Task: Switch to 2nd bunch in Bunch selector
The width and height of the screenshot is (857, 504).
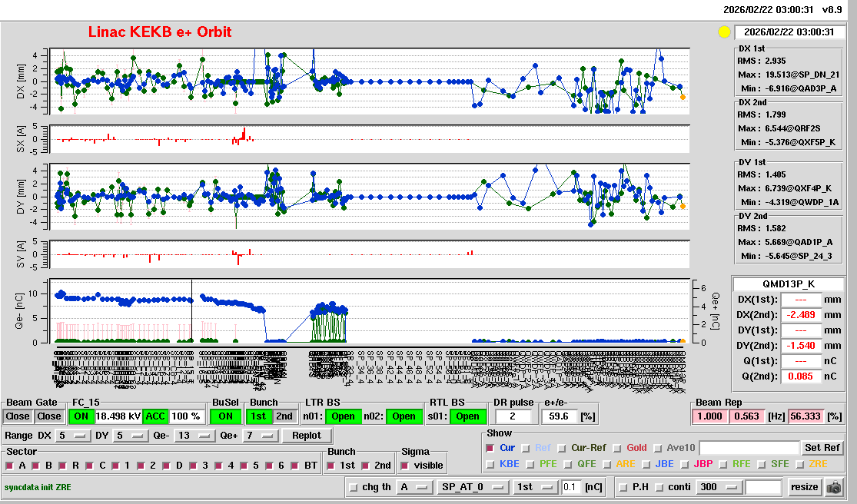Action: point(284,416)
